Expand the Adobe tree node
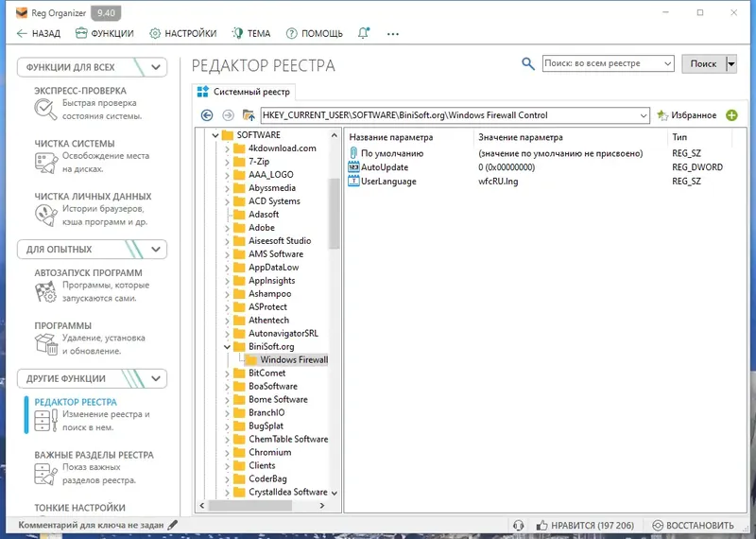The image size is (756, 539). 227,228
